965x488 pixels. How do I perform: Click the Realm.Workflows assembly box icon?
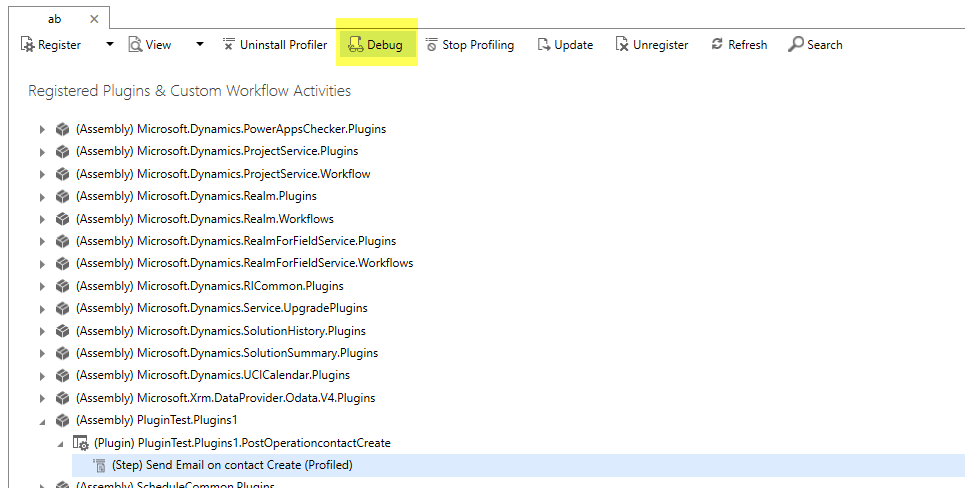click(62, 219)
